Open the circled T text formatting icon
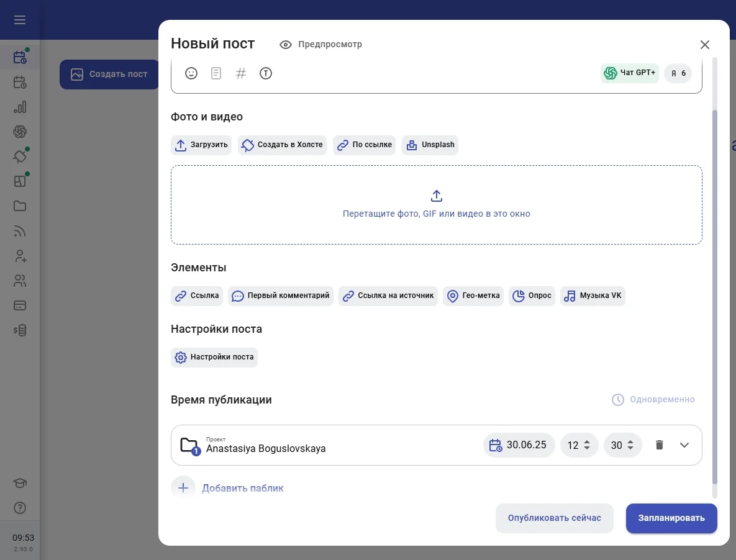The width and height of the screenshot is (736, 560). (266, 73)
